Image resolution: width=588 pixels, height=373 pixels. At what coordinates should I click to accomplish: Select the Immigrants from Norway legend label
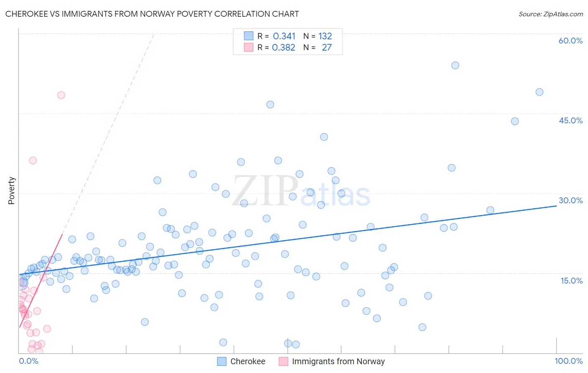[x=338, y=361]
